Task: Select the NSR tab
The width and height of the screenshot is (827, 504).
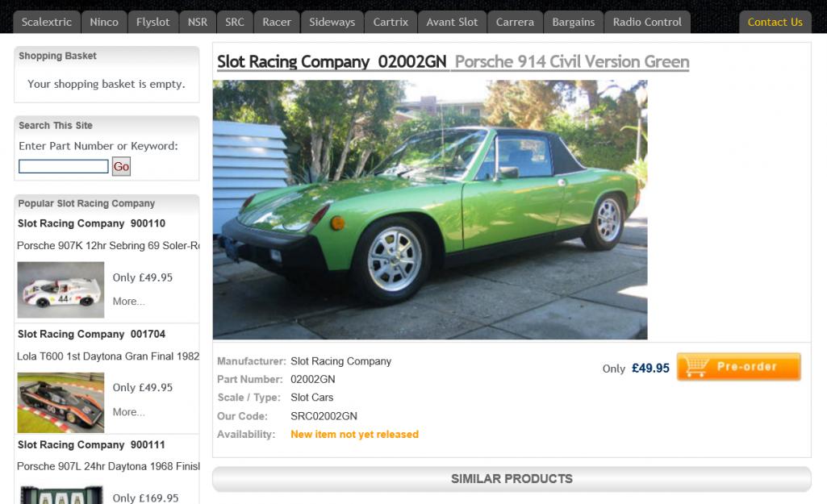Action: click(198, 22)
